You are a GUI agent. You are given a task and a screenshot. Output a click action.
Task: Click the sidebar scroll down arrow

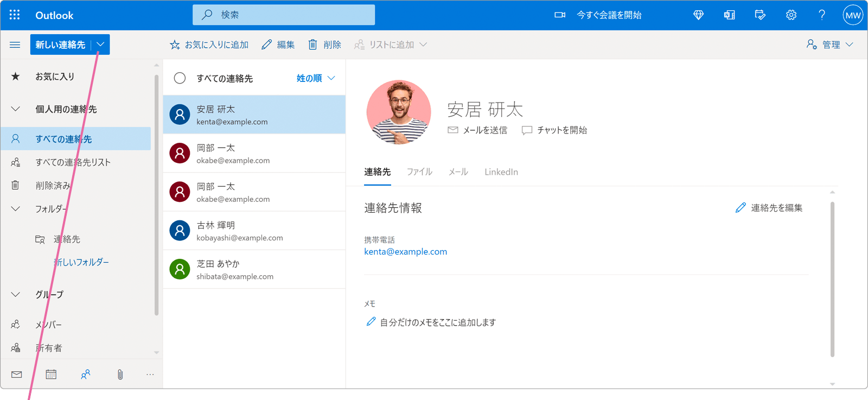click(156, 353)
